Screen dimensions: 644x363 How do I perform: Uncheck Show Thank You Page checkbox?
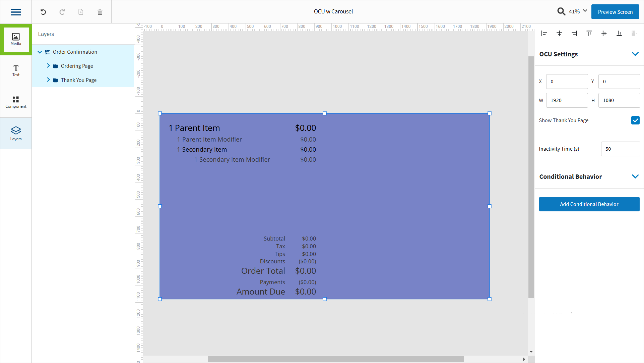click(x=635, y=120)
